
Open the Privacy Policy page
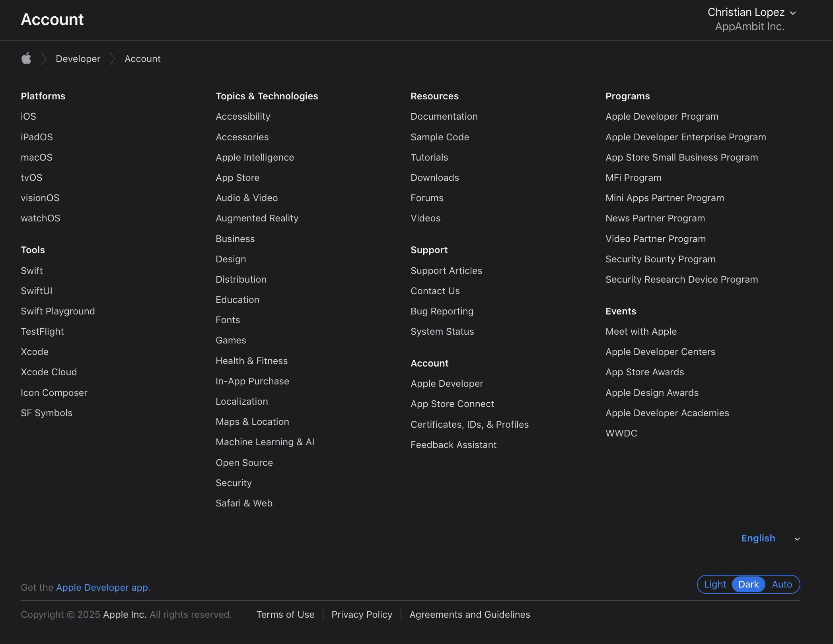coord(362,615)
